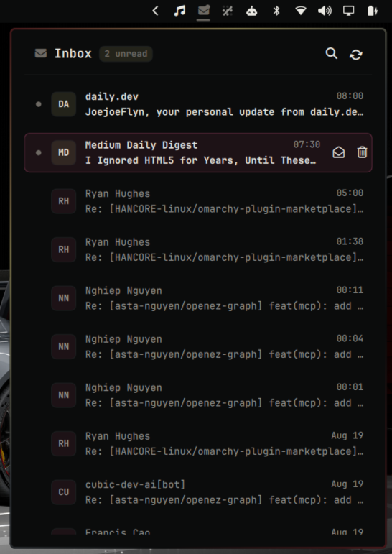Open Nghiep Nguyen email from 00:01

tap(198, 395)
